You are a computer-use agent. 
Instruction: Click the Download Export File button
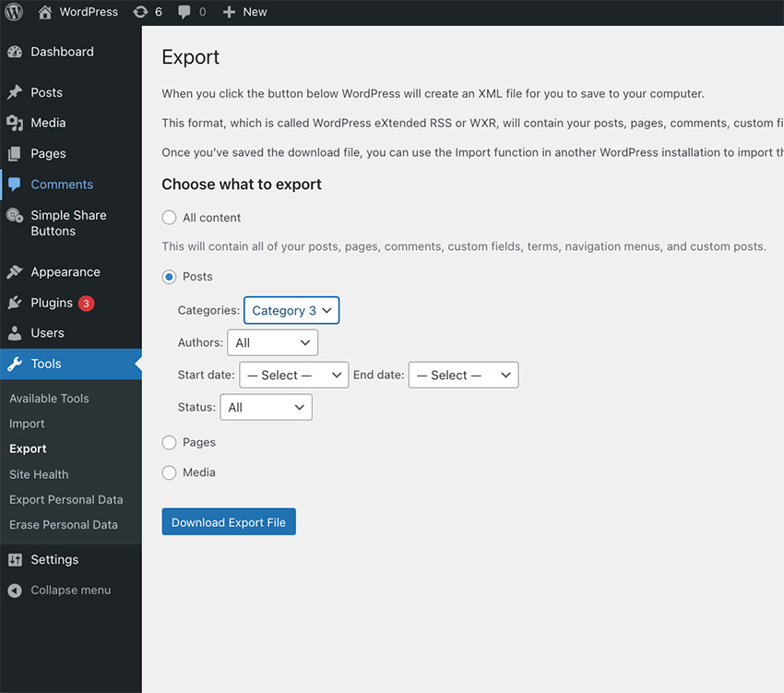coord(228,521)
